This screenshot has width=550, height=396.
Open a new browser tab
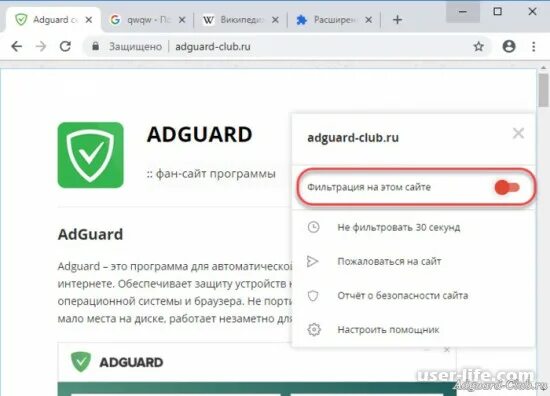tap(397, 20)
